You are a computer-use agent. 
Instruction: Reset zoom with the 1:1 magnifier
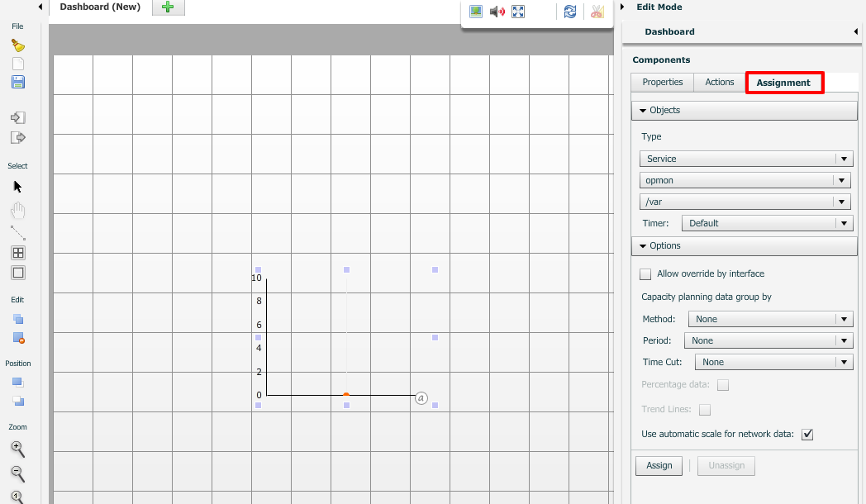17,497
